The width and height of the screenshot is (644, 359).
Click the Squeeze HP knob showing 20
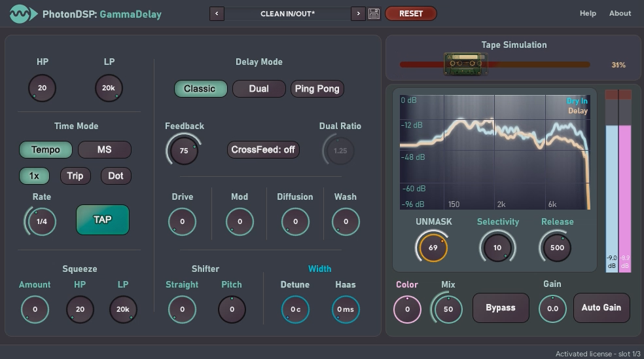coord(80,310)
